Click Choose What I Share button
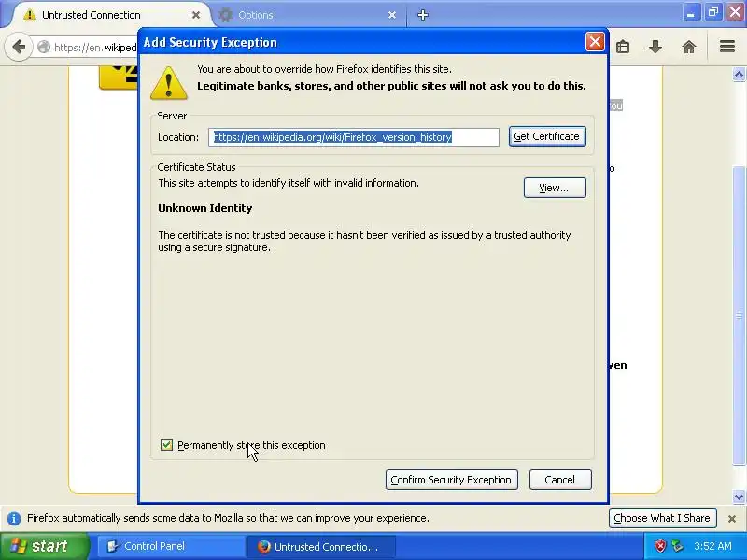 point(662,518)
